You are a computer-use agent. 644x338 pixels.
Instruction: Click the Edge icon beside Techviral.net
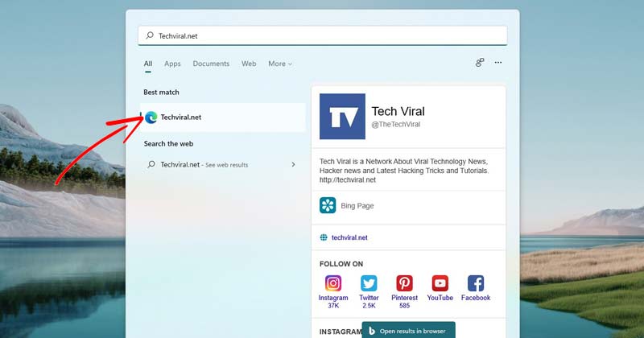coord(151,117)
